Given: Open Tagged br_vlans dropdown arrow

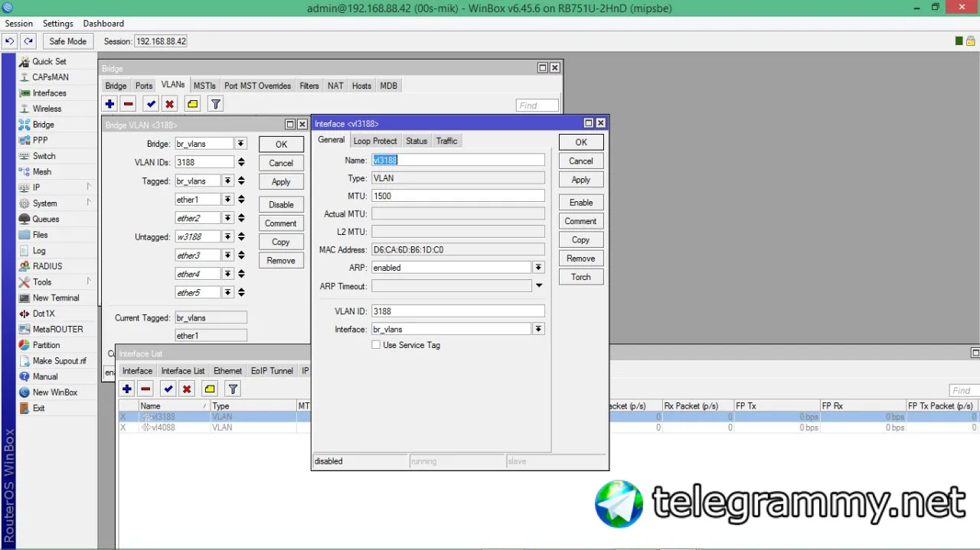Looking at the screenshot, I should point(227,181).
